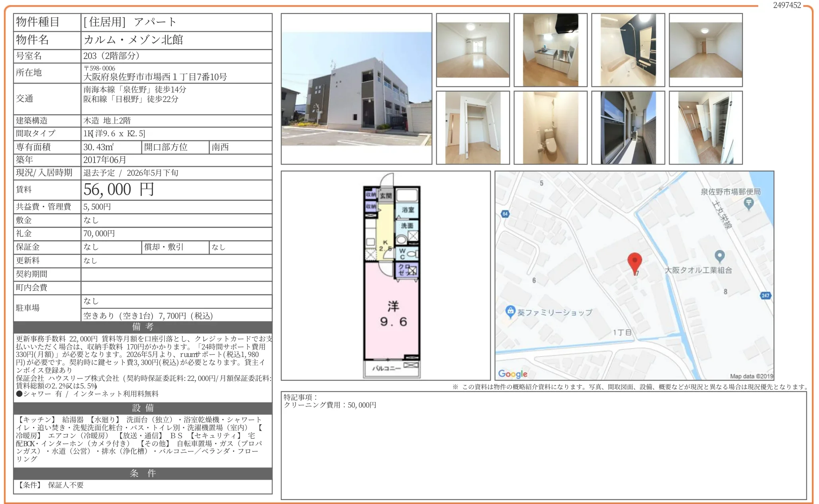Open the bathroom photo with blue wall

[628, 50]
